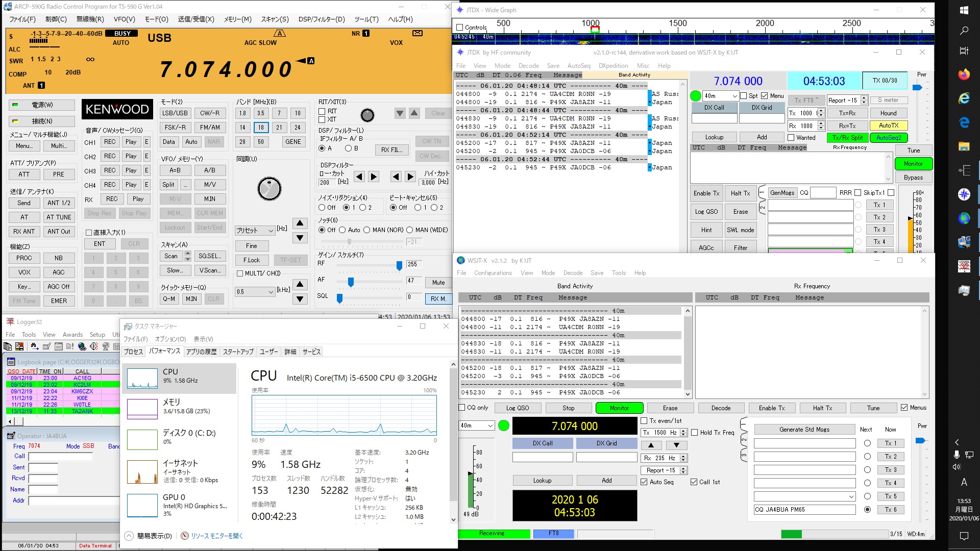This screenshot has width=980, height=551.
Task: Click low-cut left arrow in DSP filter
Action: pos(359,177)
